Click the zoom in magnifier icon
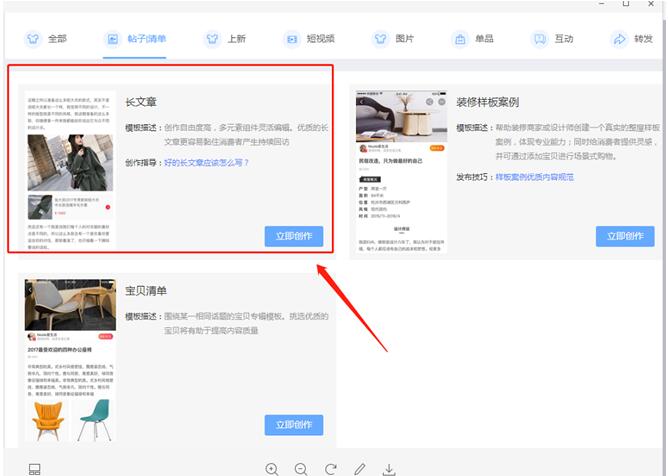Screen dimensions: 668x476 pyautogui.click(x=272, y=468)
